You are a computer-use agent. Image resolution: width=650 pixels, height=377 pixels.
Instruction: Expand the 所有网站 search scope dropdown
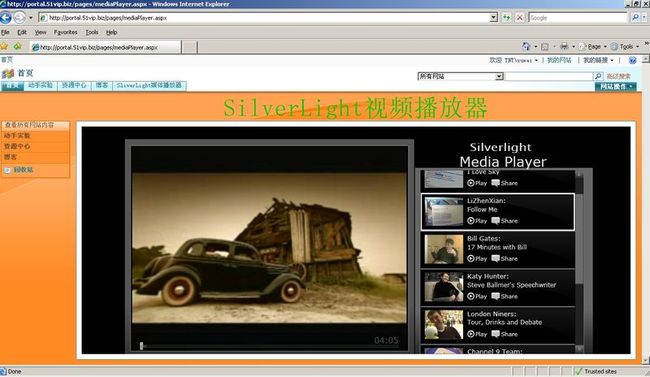[499, 76]
